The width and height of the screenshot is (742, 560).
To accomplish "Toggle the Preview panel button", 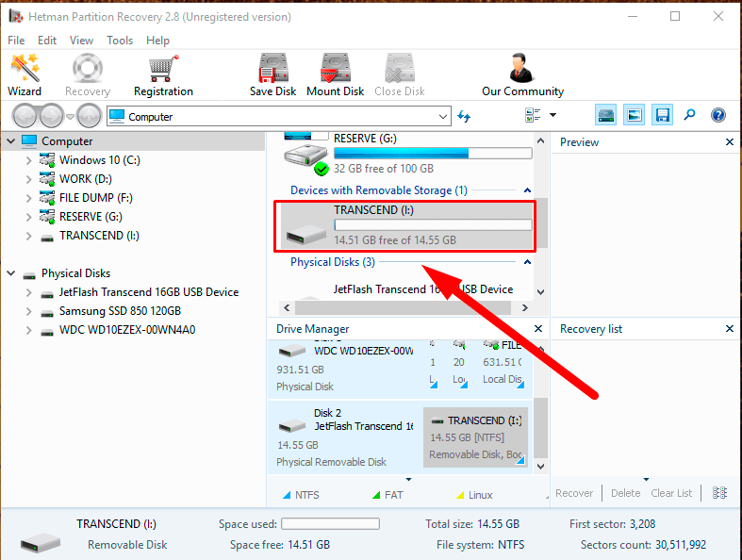I will [635, 115].
